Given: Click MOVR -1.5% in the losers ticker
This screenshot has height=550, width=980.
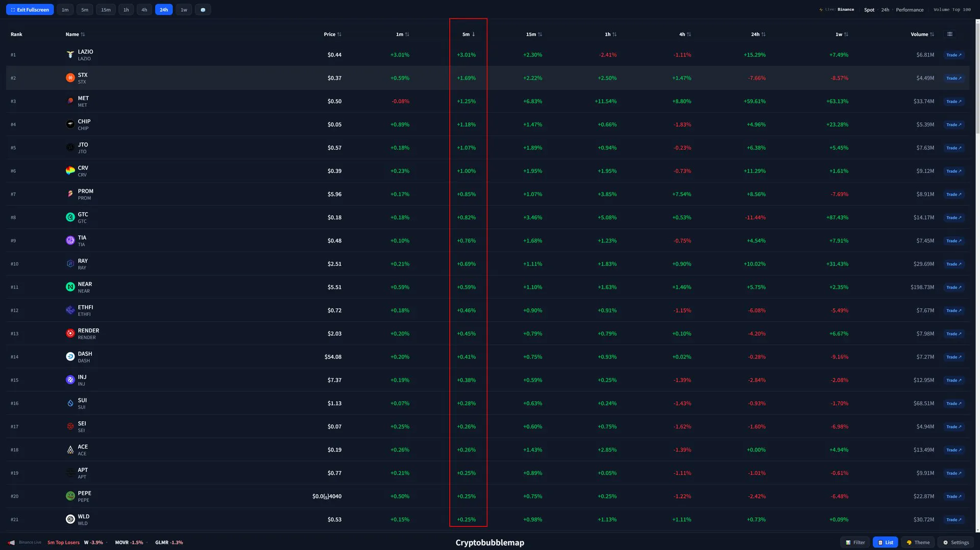Looking at the screenshot, I should coord(129,542).
